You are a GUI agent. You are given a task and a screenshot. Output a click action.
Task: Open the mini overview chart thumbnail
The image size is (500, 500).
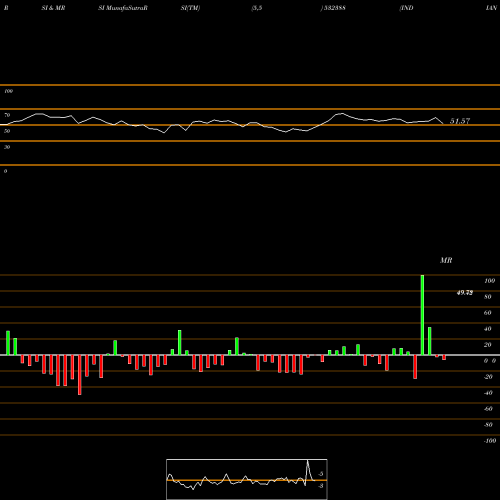tap(247, 479)
